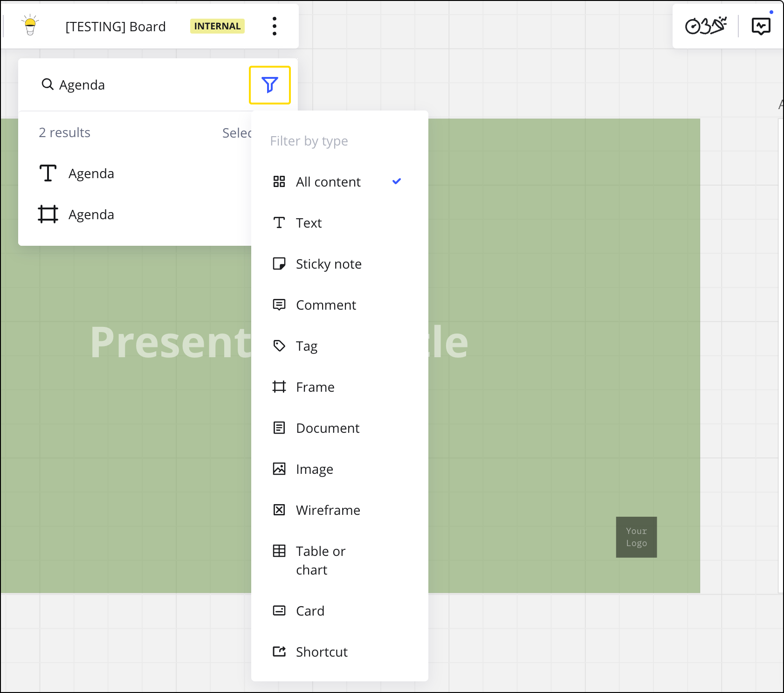Click the Frame icon beside second Agenda result

(48, 214)
